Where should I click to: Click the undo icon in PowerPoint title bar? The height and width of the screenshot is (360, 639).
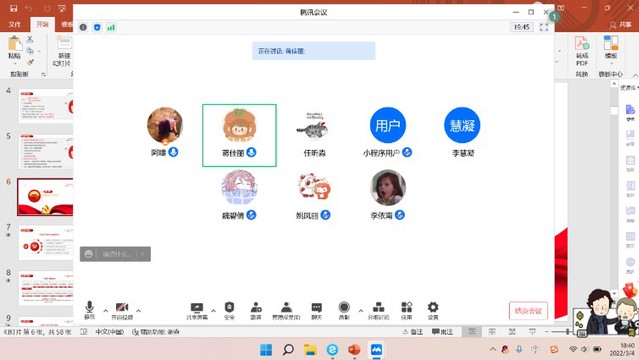[29, 8]
